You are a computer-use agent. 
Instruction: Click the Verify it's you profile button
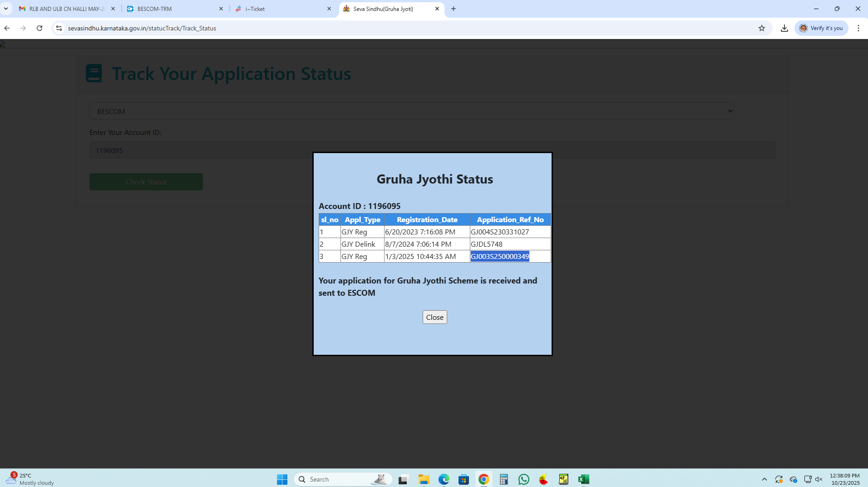pos(821,28)
